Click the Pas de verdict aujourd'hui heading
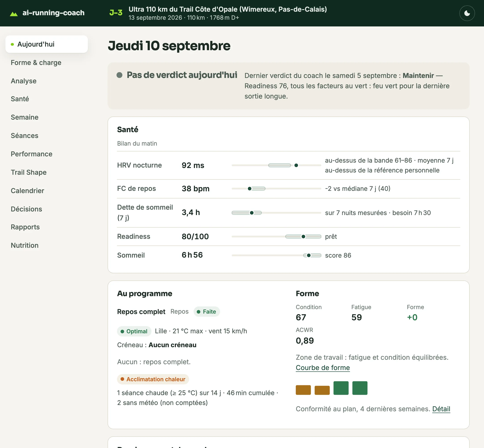The height and width of the screenshot is (448, 484). 182,75
